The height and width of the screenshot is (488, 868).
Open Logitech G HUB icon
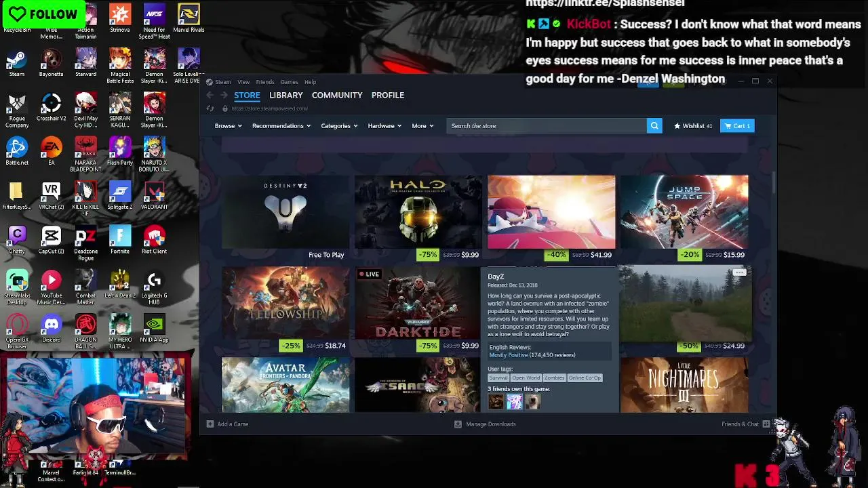154,287
